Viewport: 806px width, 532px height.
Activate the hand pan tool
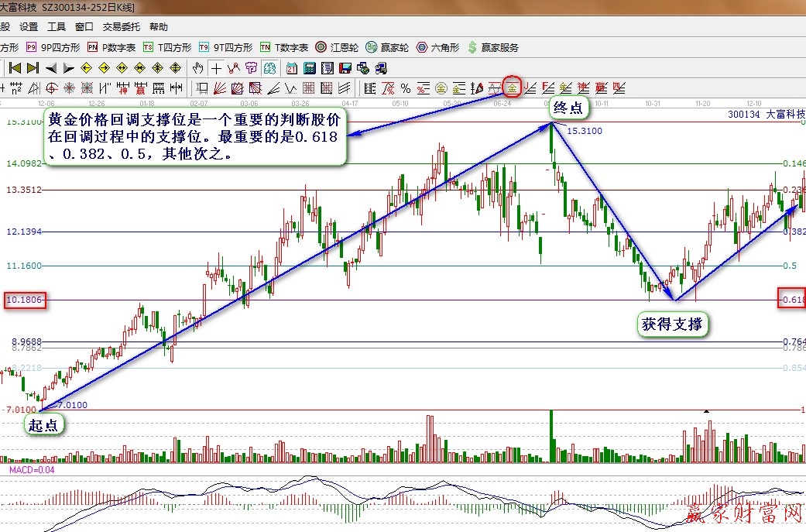[x=198, y=67]
